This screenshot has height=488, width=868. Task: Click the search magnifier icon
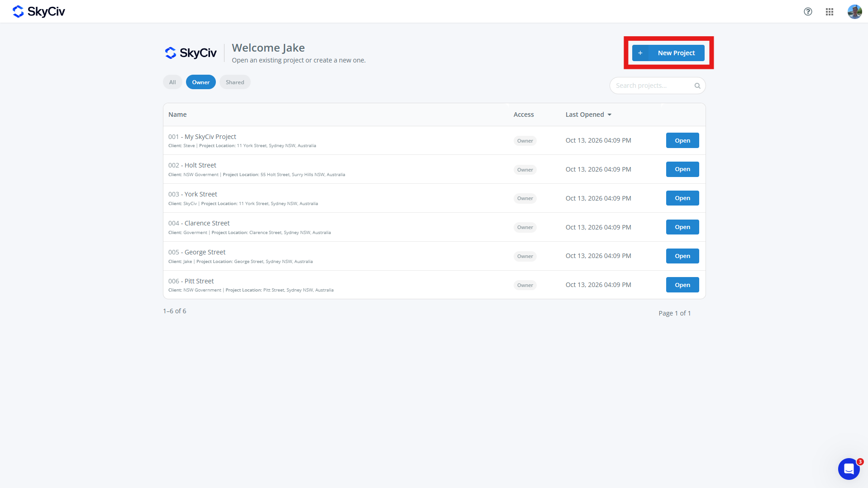click(697, 86)
